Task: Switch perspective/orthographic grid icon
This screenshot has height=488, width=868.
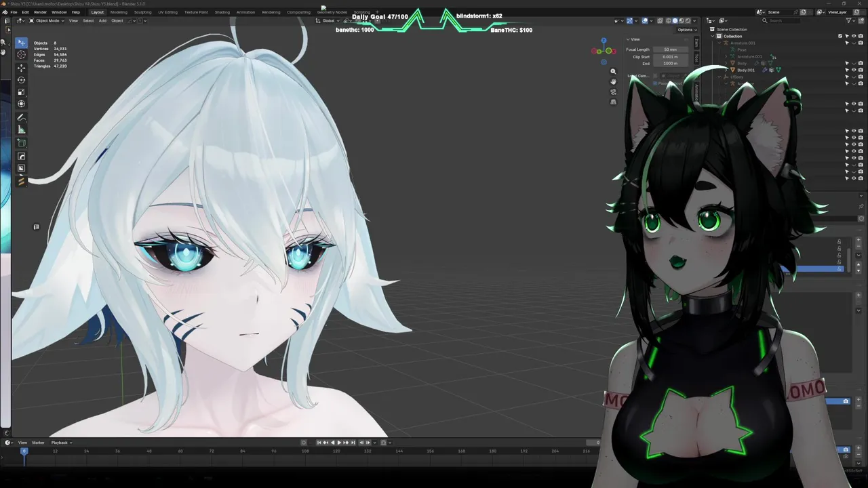Action: pos(613,102)
